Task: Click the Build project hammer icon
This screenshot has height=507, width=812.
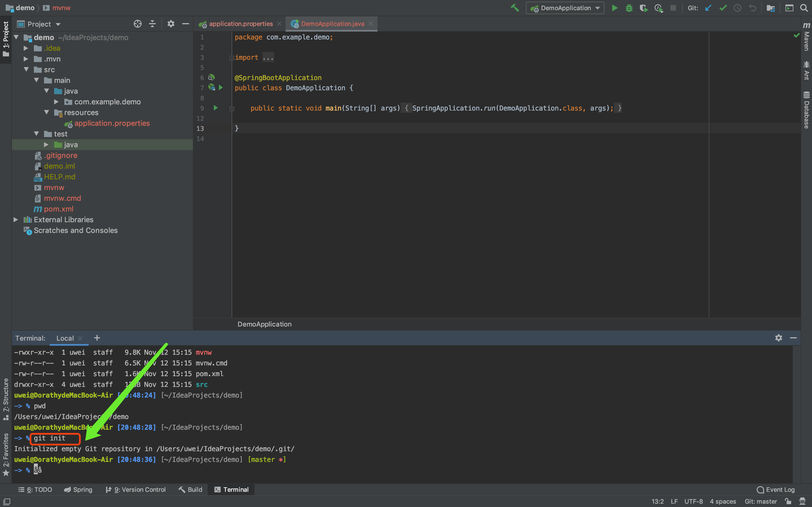Action: [x=515, y=8]
